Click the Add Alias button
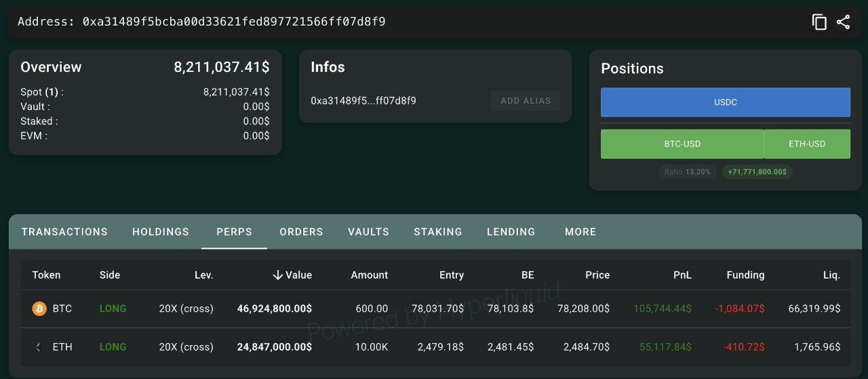The width and height of the screenshot is (868, 379). (x=526, y=101)
